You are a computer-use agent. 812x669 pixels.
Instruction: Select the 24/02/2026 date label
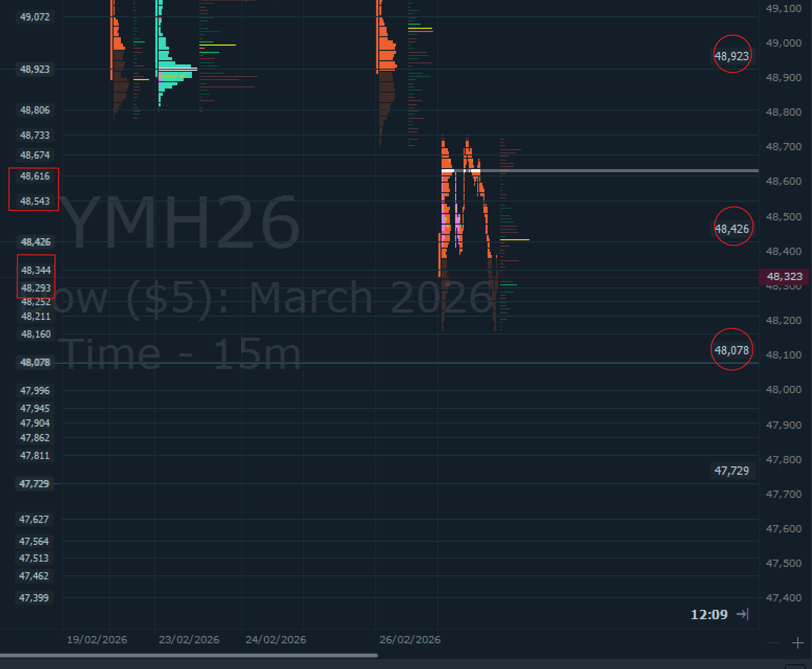[x=275, y=639]
